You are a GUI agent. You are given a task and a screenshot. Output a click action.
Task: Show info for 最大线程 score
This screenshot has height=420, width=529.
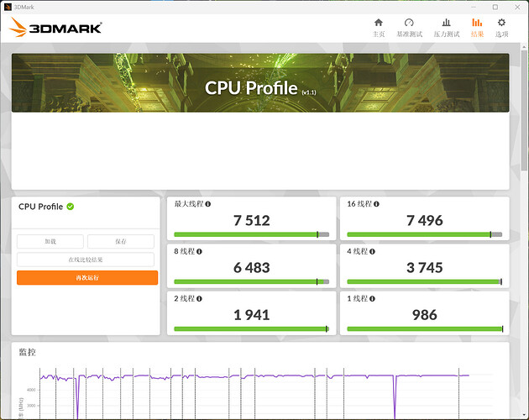tap(208, 204)
